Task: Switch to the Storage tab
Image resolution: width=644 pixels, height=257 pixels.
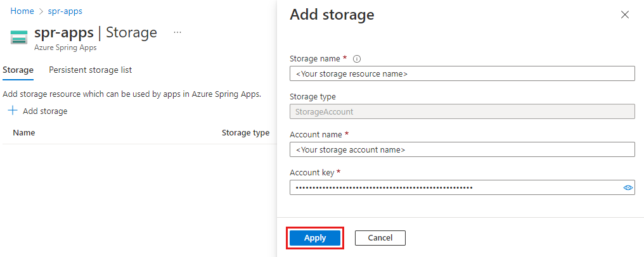Action: pos(18,70)
